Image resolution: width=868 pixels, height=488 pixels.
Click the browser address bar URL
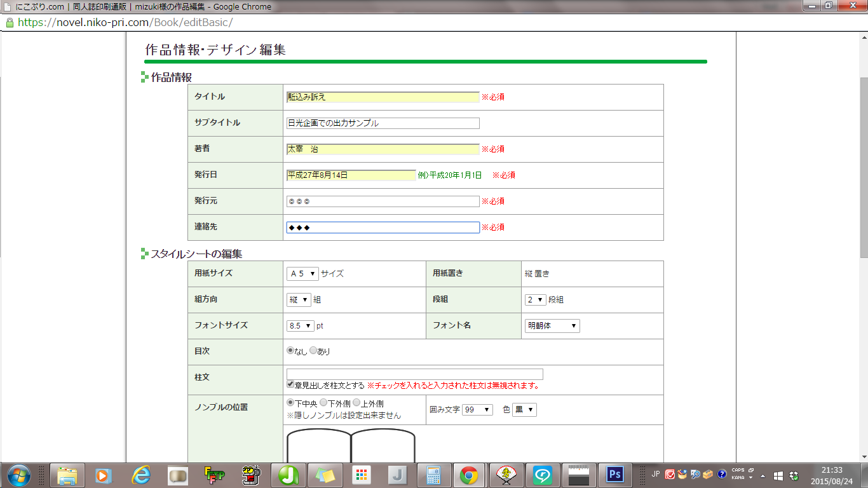point(125,22)
